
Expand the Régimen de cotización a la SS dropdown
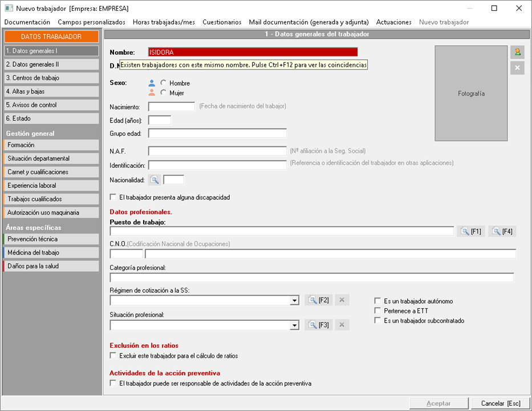click(x=294, y=301)
